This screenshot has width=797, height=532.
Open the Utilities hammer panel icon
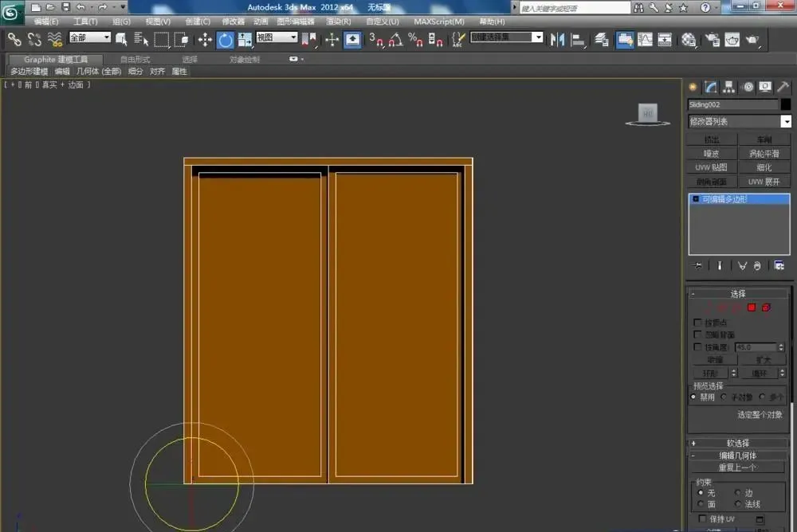click(783, 87)
